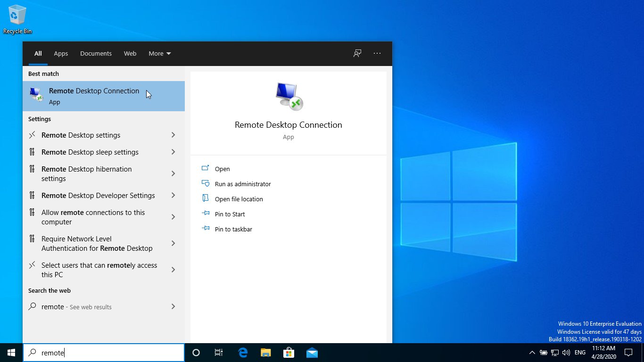This screenshot has height=362, width=644.
Task: Switch to the Documents tab
Action: pos(96,53)
